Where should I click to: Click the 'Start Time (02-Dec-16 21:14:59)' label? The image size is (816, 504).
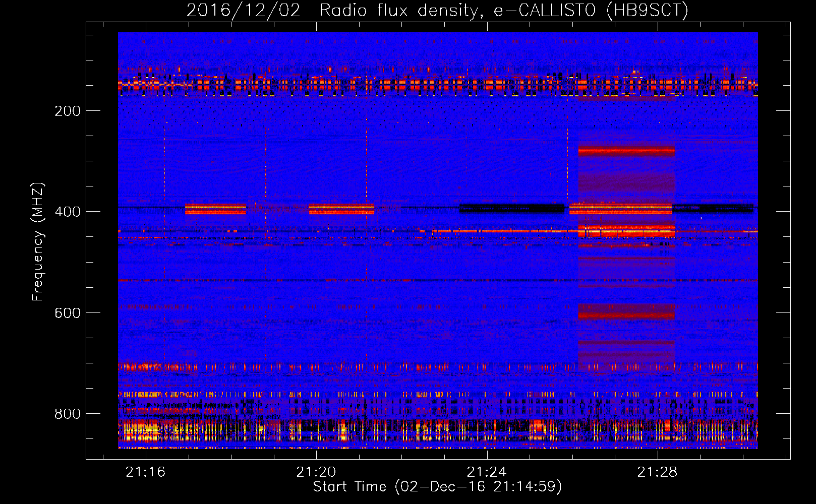coord(437,487)
